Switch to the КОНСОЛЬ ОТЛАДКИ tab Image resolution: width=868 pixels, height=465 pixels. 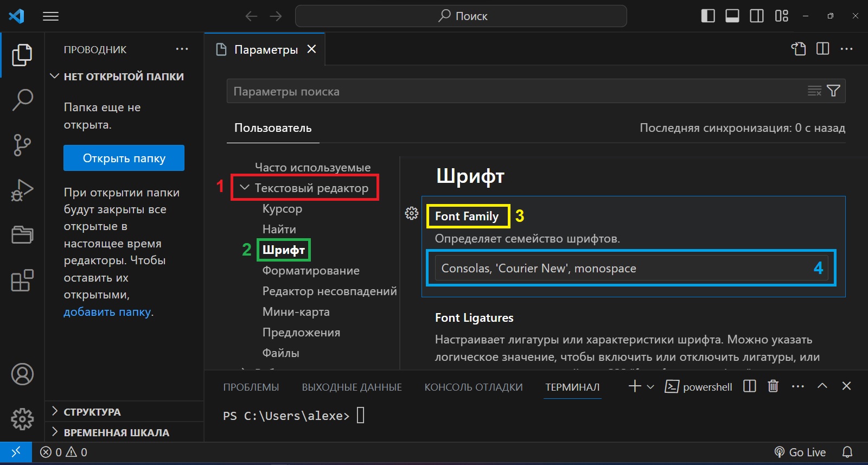point(474,387)
